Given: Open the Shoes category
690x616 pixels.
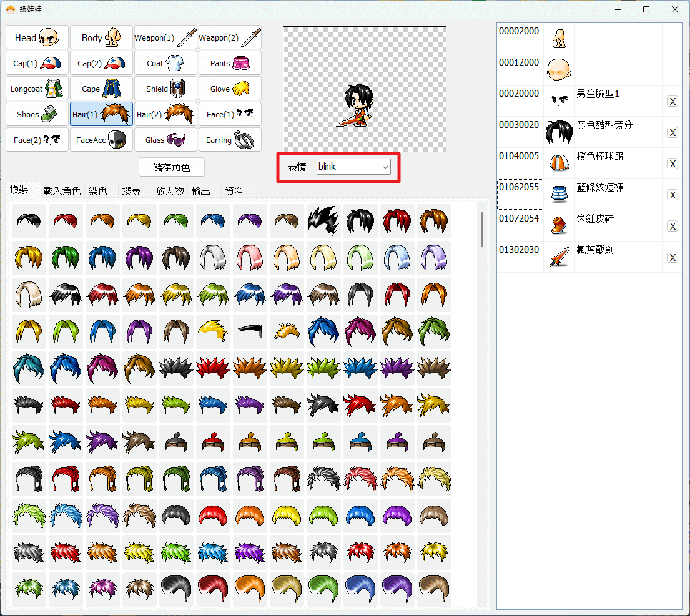Looking at the screenshot, I should (37, 114).
